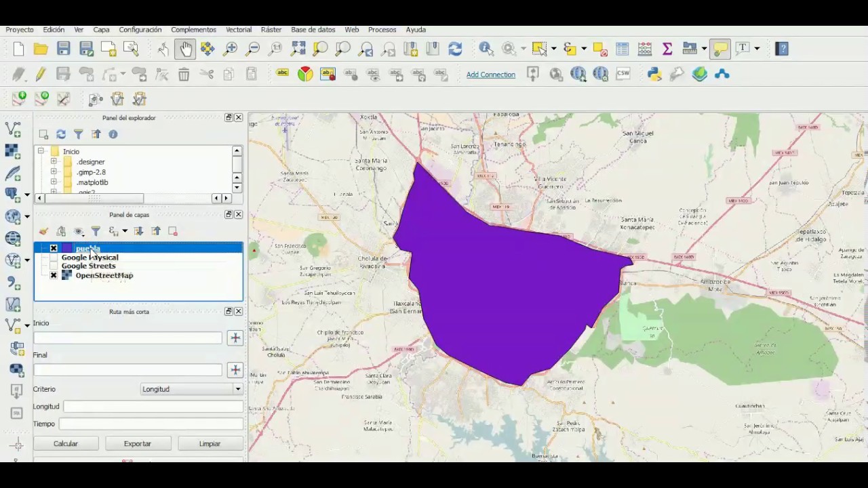Open the Help book icon
The image size is (868, 488).
782,49
